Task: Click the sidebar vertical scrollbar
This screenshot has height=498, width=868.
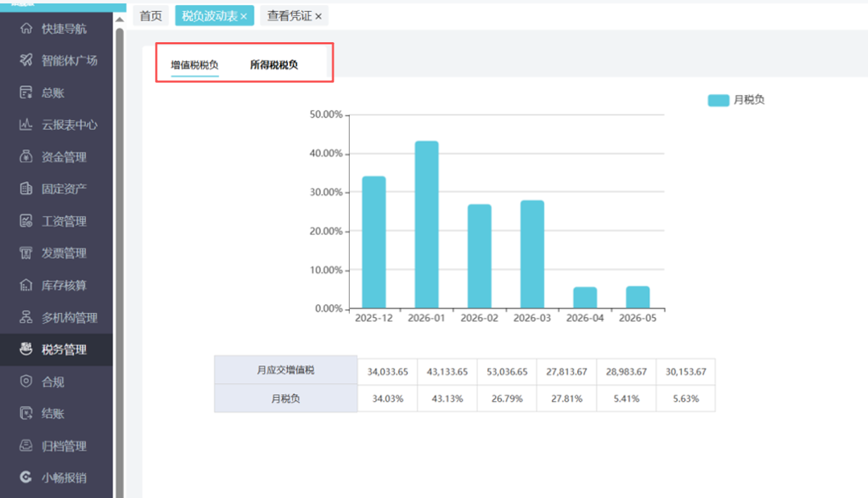Action: click(x=120, y=262)
